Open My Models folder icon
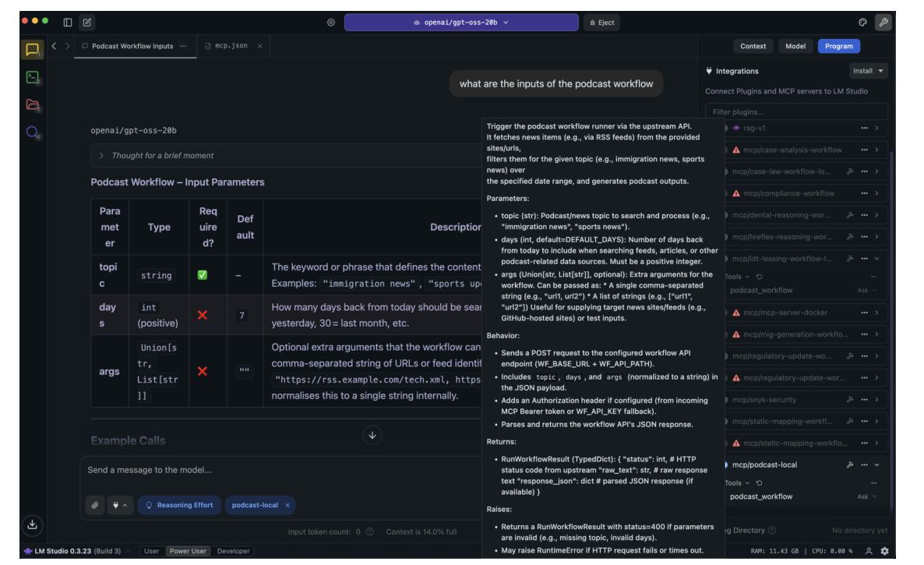The height and width of the screenshot is (565, 924). 32,104
